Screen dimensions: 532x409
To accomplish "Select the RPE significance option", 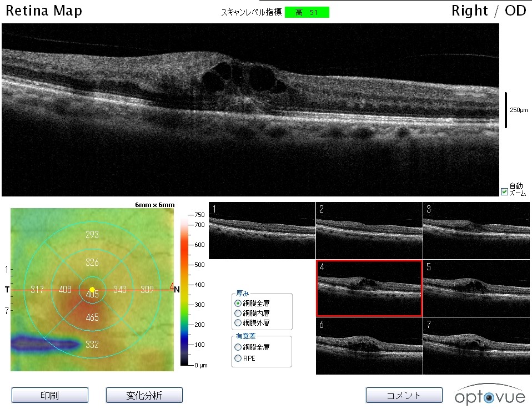I will (238, 358).
